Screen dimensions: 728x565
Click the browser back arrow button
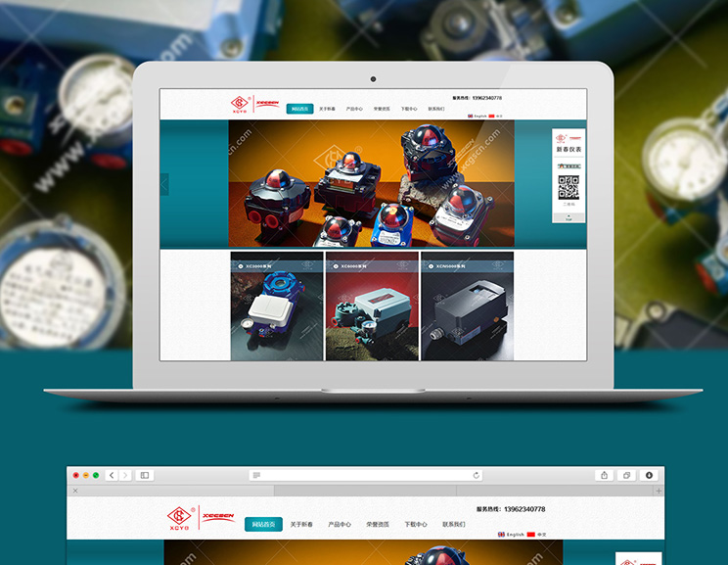112,475
